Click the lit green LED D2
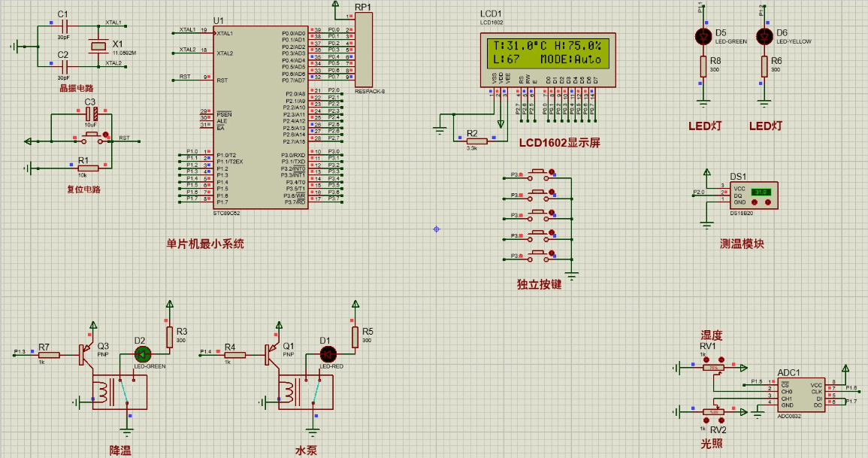 (142, 353)
